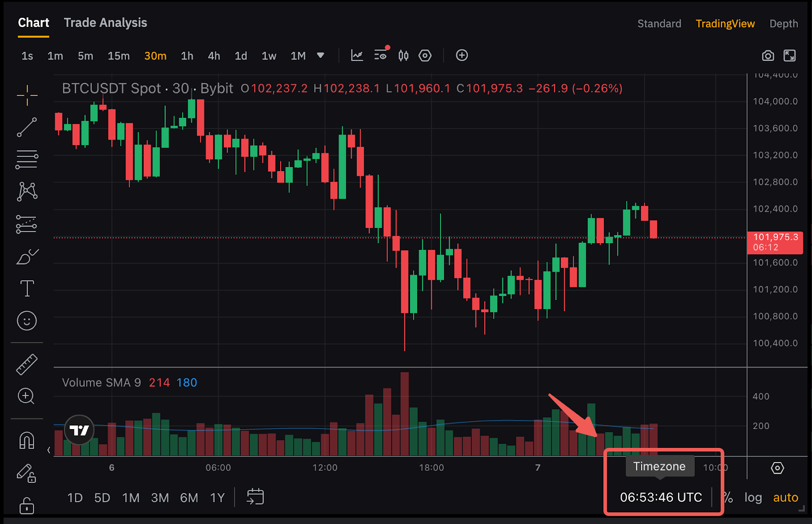Select the text annotation tool

[27, 288]
